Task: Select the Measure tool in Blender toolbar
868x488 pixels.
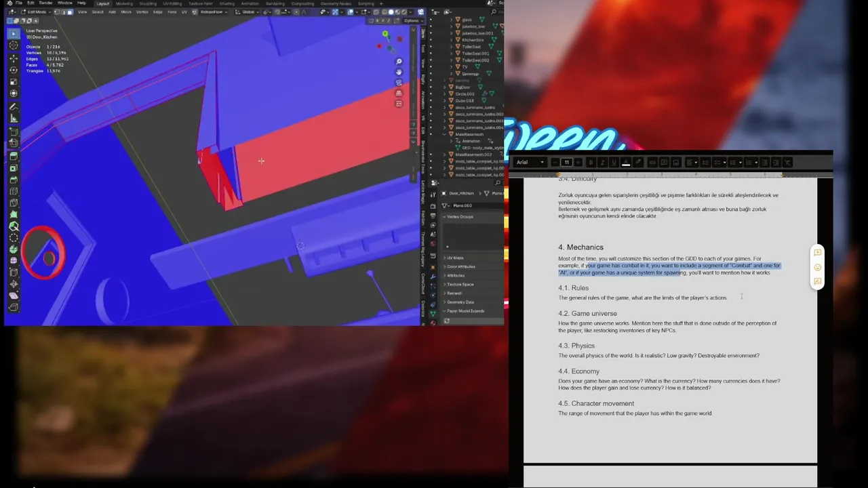Action: (x=14, y=118)
